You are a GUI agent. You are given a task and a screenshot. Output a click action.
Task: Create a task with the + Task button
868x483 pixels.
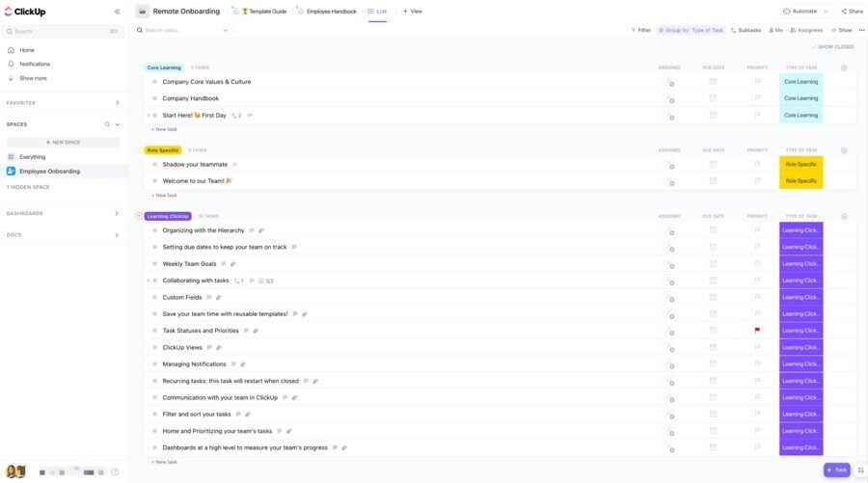(836, 470)
